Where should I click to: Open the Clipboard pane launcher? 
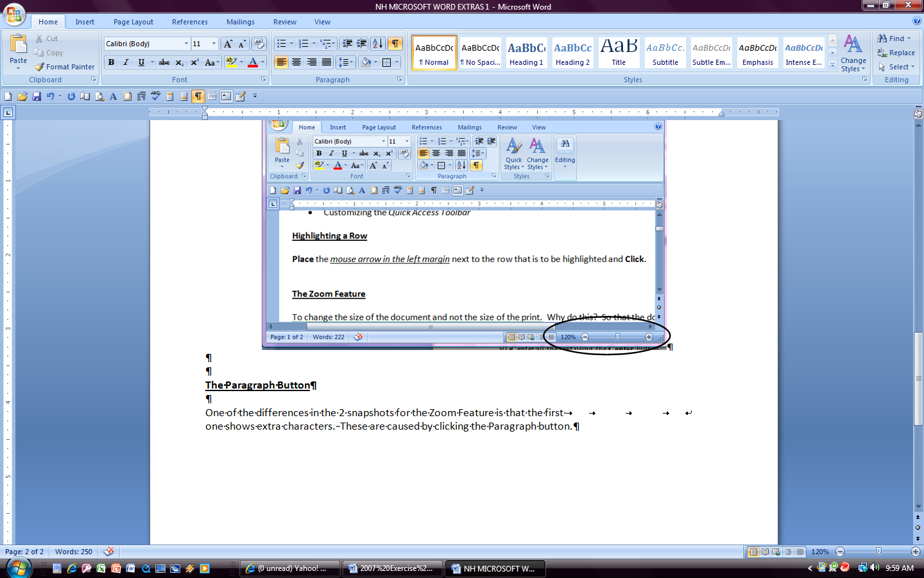(93, 80)
